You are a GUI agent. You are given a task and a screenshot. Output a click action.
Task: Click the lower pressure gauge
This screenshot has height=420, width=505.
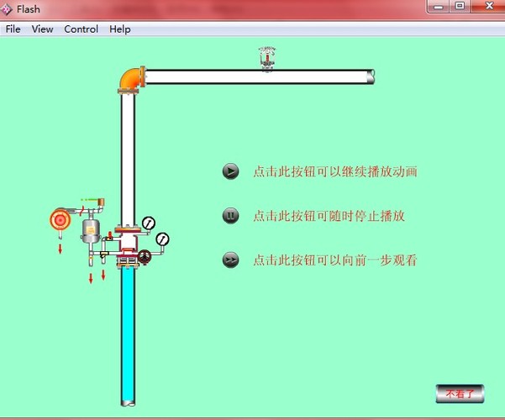163,239
